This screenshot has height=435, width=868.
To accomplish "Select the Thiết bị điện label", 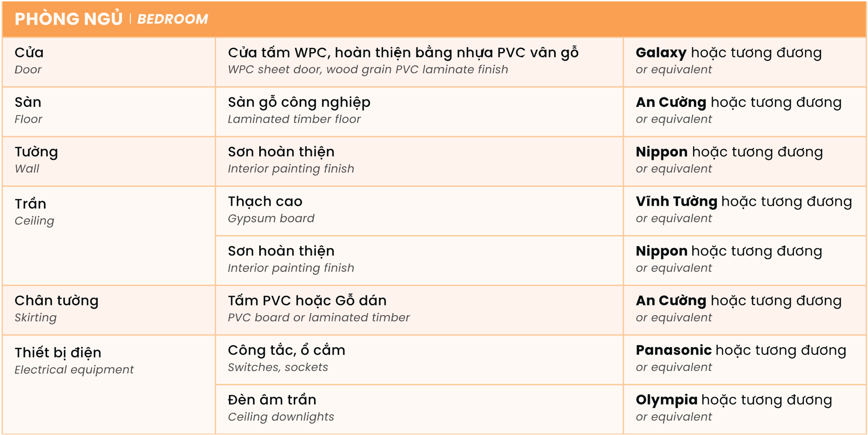I will coord(58,352).
